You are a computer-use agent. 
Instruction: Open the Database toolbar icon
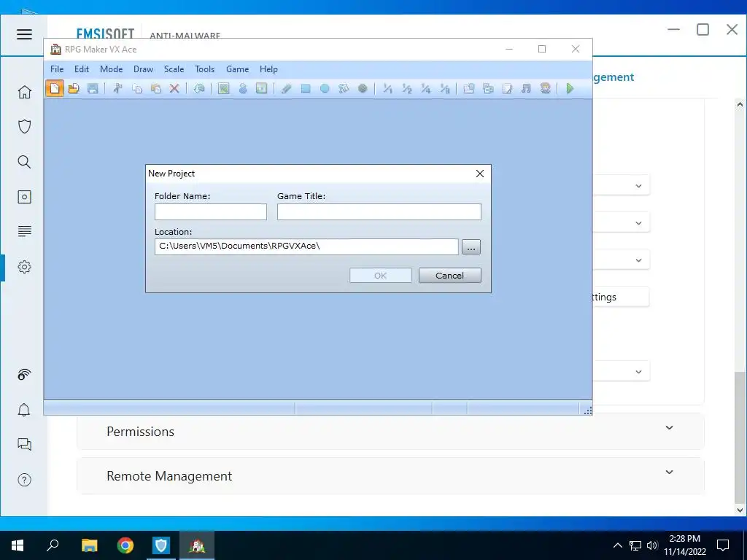(469, 88)
